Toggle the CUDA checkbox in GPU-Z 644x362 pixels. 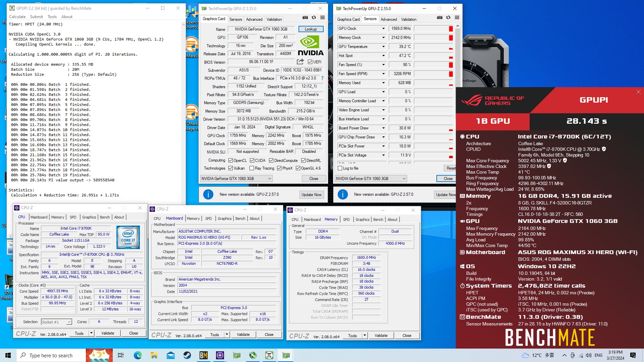(x=252, y=161)
